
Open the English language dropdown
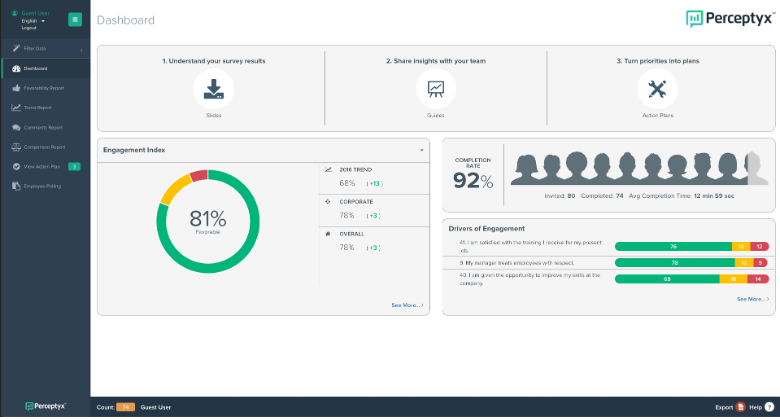coord(33,21)
